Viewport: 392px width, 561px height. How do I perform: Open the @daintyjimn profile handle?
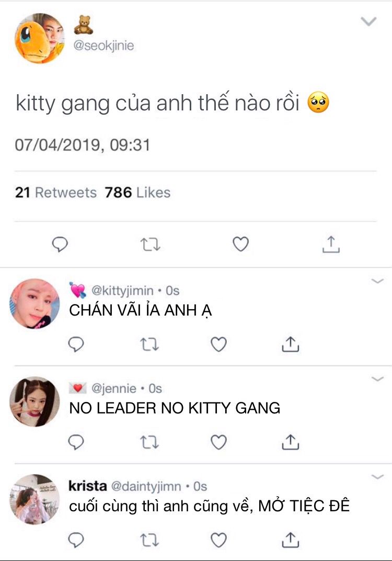[146, 486]
